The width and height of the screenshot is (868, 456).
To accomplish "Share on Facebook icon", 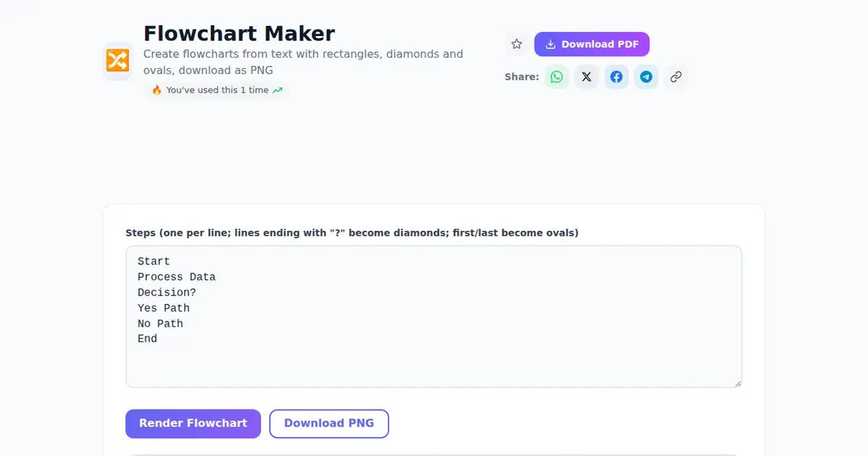I will [616, 77].
